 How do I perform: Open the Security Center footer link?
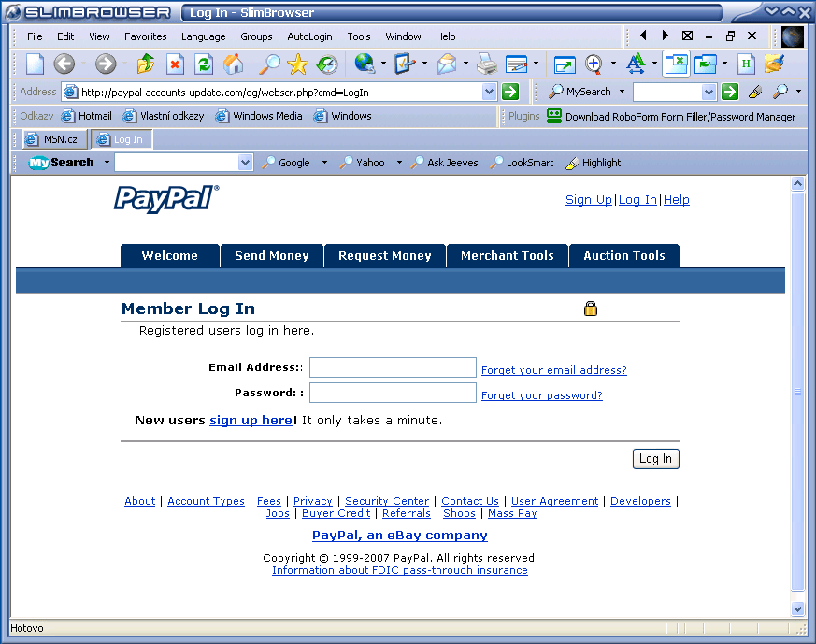pos(387,501)
